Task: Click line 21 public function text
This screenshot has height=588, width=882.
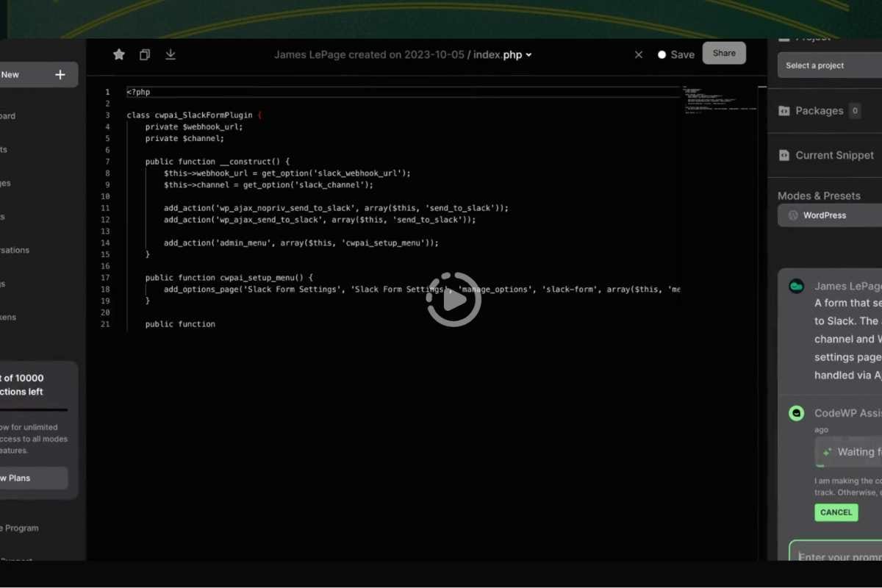Action: [180, 324]
